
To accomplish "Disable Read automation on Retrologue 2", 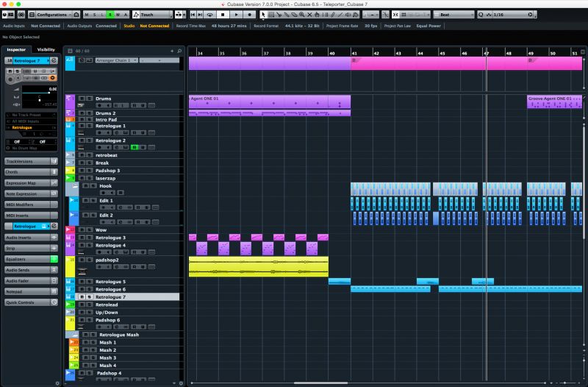I will 135,147.
